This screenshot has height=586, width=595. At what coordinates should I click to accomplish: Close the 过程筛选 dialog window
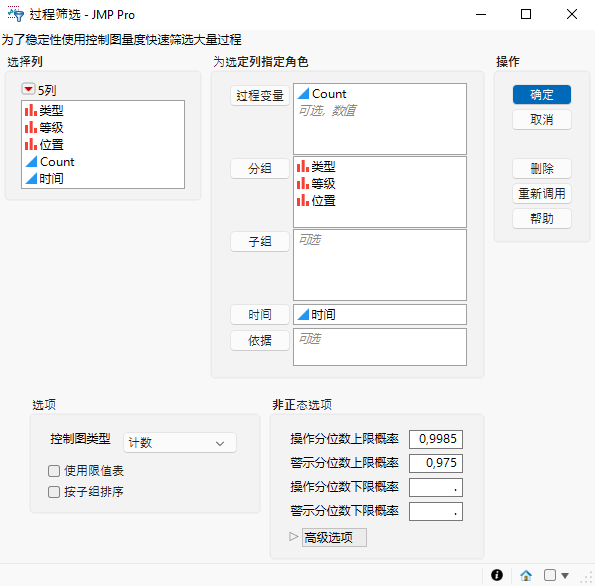coord(572,14)
